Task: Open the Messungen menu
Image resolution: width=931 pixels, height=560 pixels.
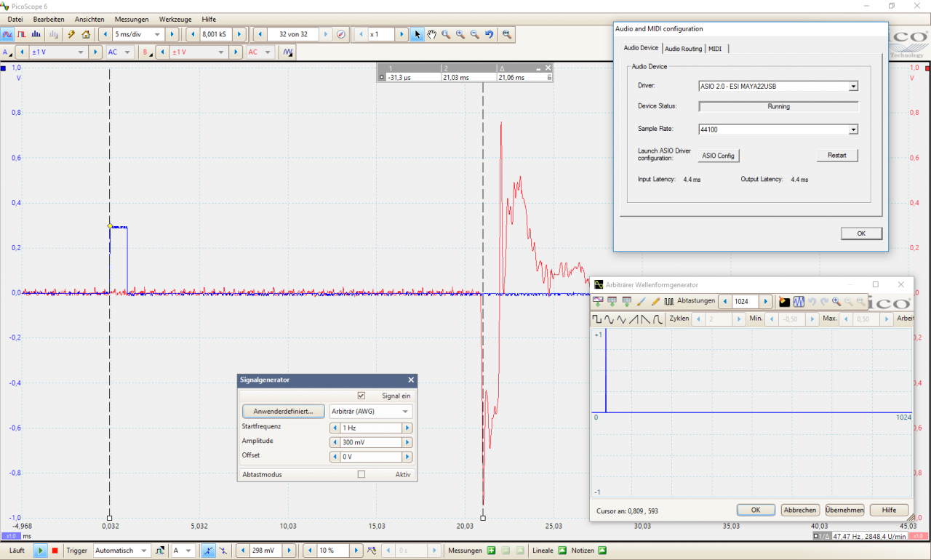Action: click(x=132, y=19)
